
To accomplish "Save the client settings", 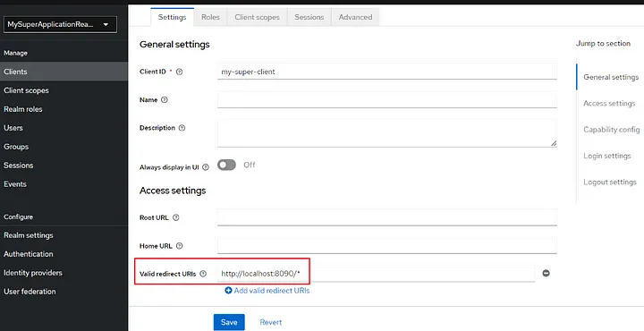I will point(229,322).
